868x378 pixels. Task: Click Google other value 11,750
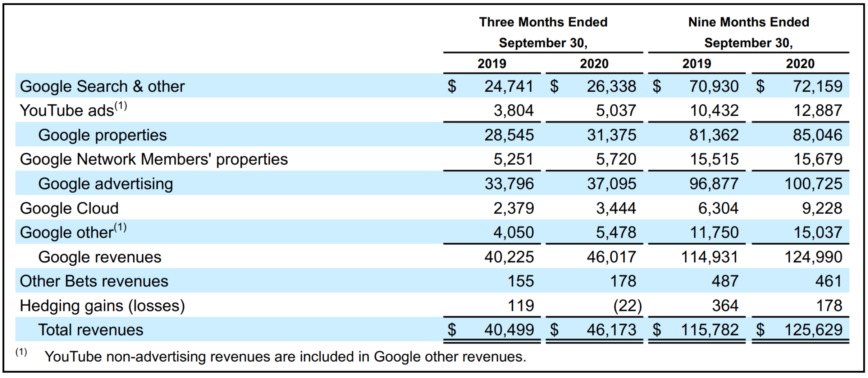point(714,232)
